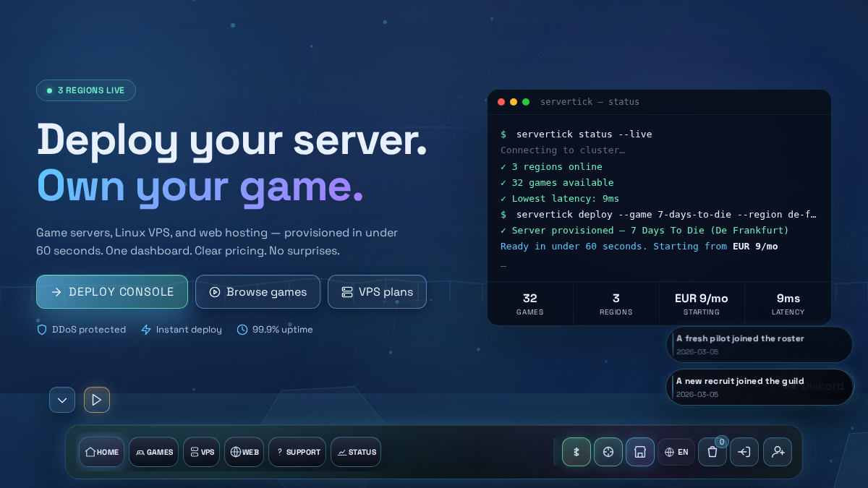Open the shopping bag cart icon

(712, 452)
